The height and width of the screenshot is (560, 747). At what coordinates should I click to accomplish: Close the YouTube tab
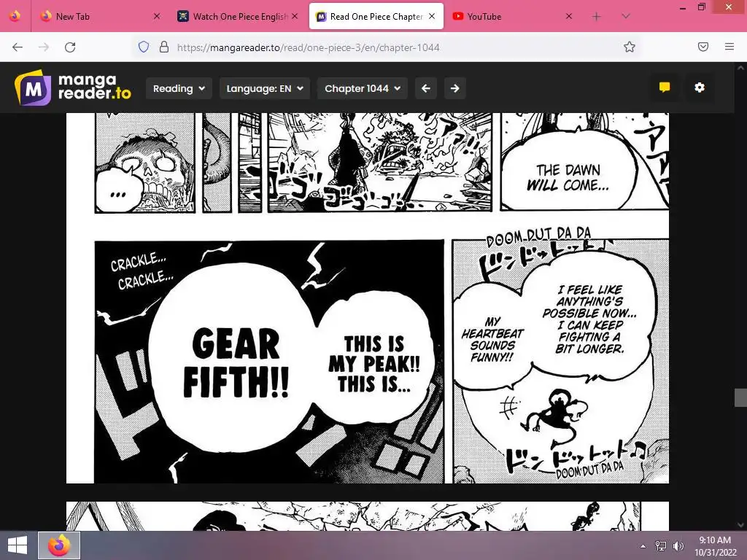[x=569, y=16]
